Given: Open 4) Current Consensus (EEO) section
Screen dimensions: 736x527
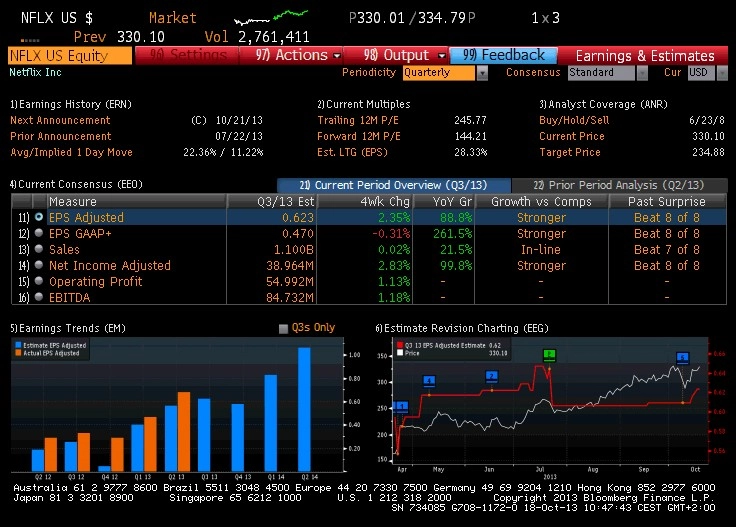Looking at the screenshot, I should pos(76,184).
